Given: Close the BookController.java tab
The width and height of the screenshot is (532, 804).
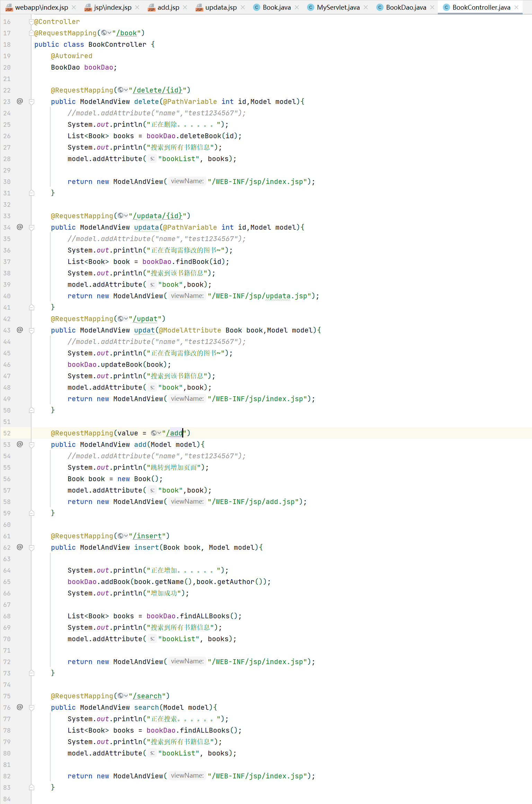Looking at the screenshot, I should tap(516, 7).
